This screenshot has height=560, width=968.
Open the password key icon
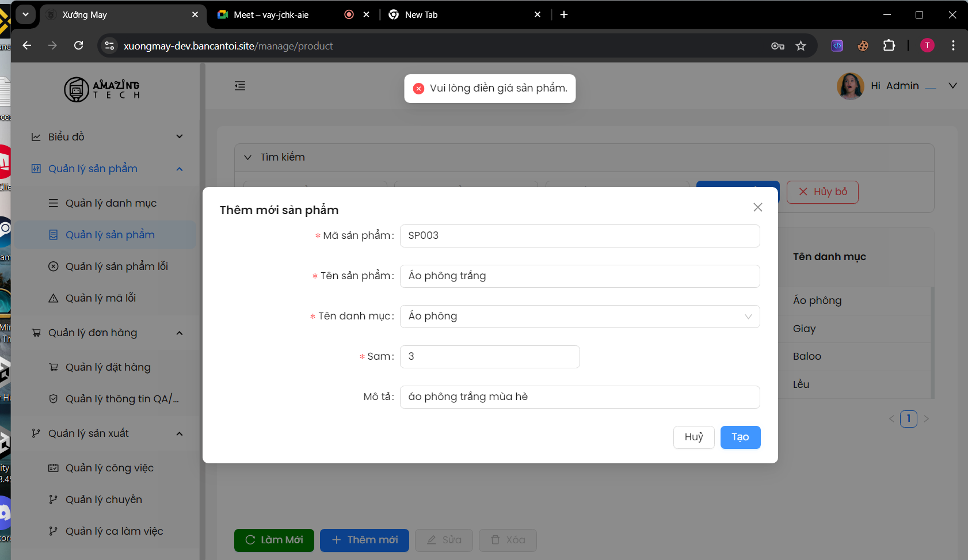tap(778, 46)
